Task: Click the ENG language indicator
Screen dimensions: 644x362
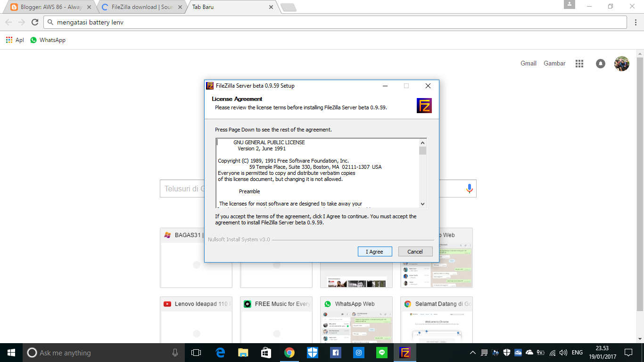Action: (577, 353)
